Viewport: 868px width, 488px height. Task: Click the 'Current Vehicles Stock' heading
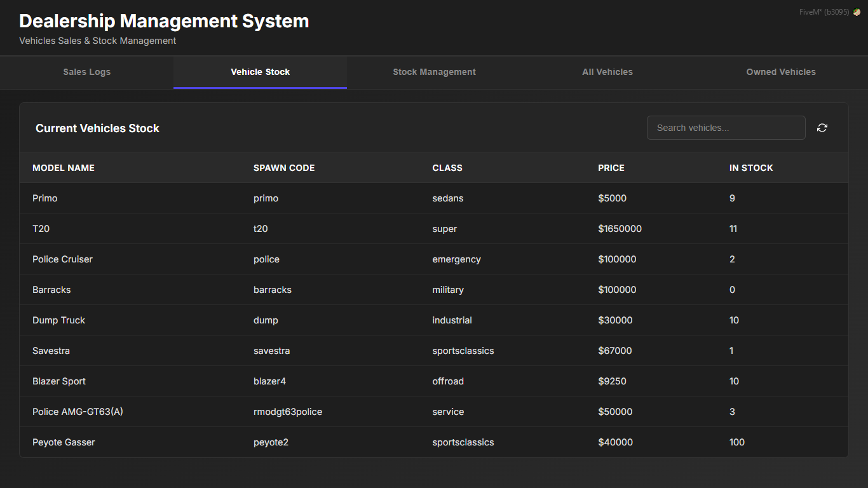coord(97,128)
